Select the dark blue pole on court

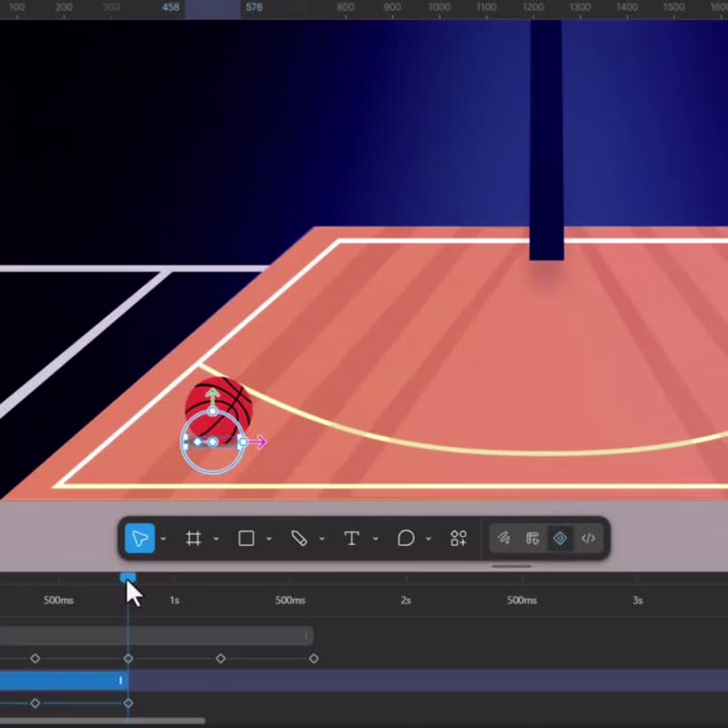click(x=547, y=140)
